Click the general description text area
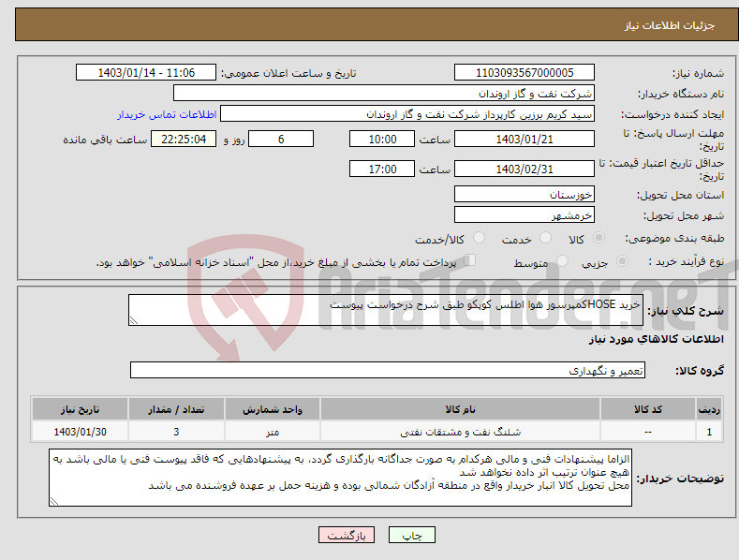The width and height of the screenshot is (739, 560). (x=386, y=310)
